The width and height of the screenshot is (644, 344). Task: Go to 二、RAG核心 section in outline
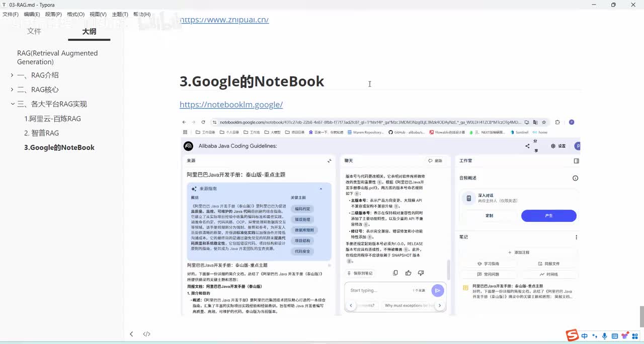(38, 90)
